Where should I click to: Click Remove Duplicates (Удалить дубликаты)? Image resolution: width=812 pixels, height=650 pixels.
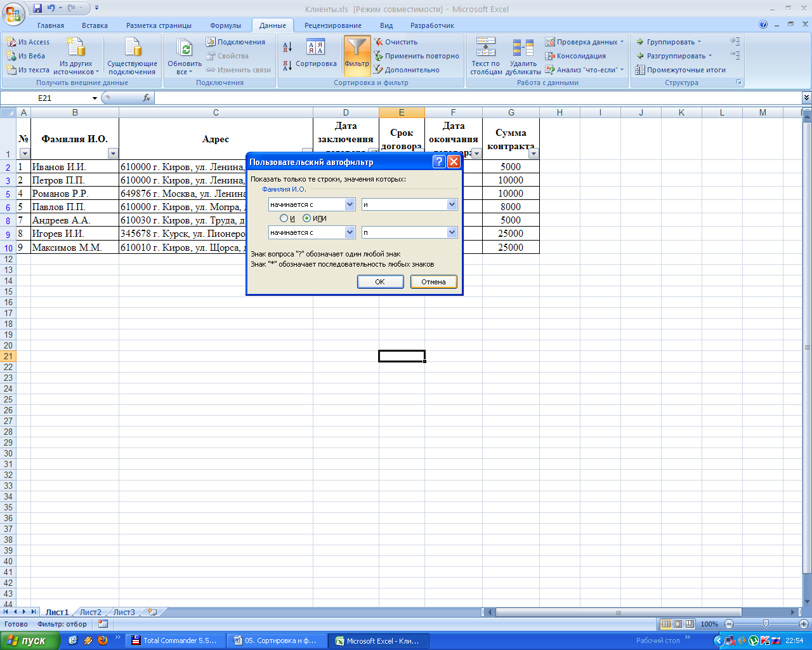coord(523,56)
